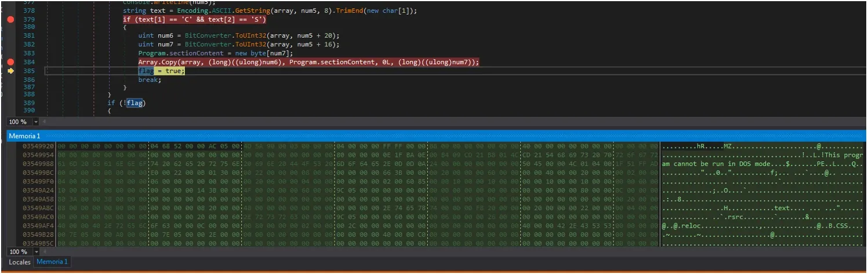This screenshot has height=274, width=868.
Task: Click line number 389 in the gutter
Action: [x=29, y=103]
